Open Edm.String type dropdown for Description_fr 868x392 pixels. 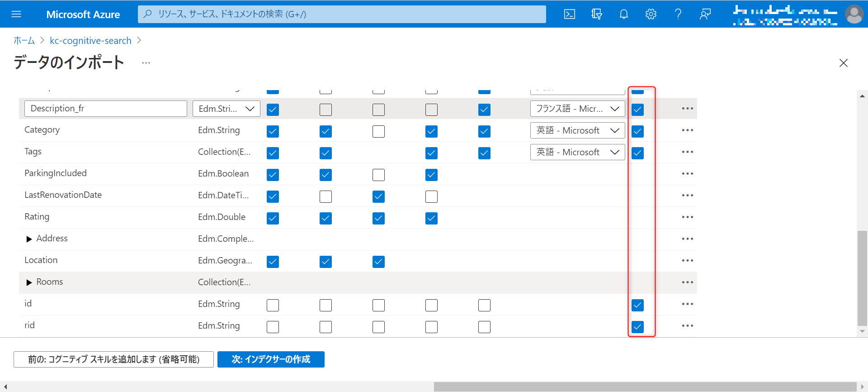coord(226,109)
